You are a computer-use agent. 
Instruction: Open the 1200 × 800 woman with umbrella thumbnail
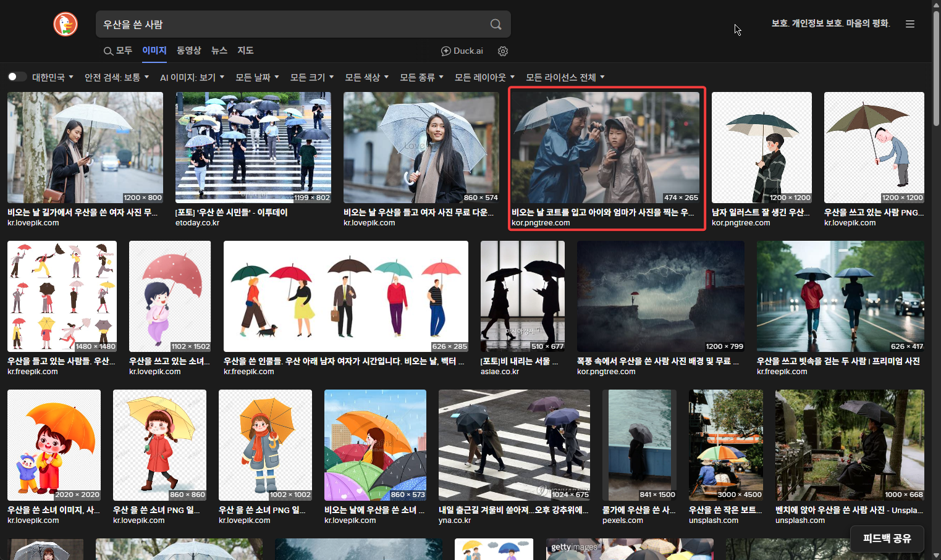pos(85,148)
